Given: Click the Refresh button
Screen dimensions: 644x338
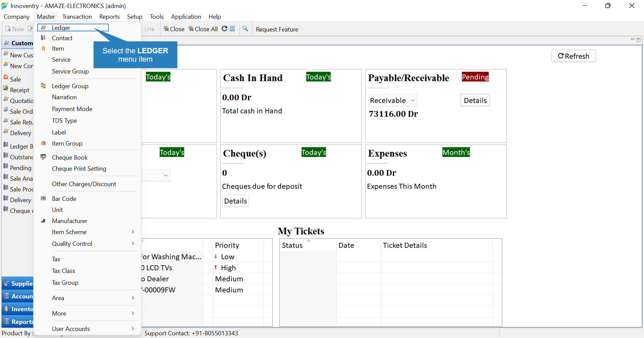Looking at the screenshot, I should tap(574, 56).
